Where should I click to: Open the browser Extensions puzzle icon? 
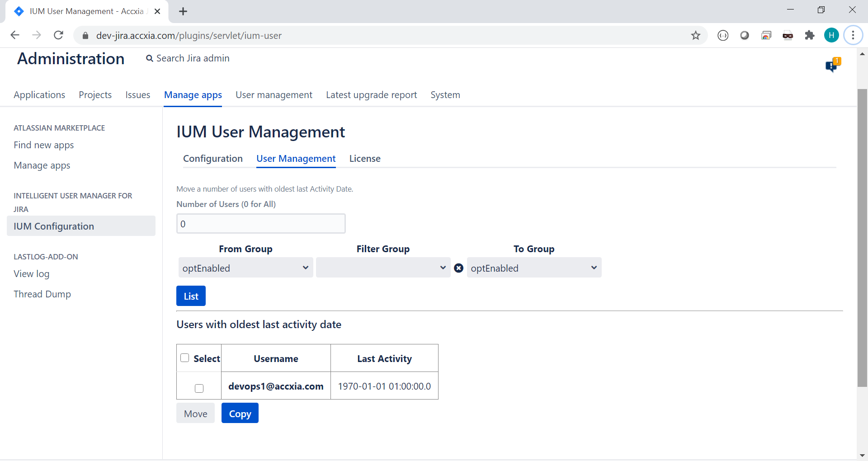coord(809,35)
